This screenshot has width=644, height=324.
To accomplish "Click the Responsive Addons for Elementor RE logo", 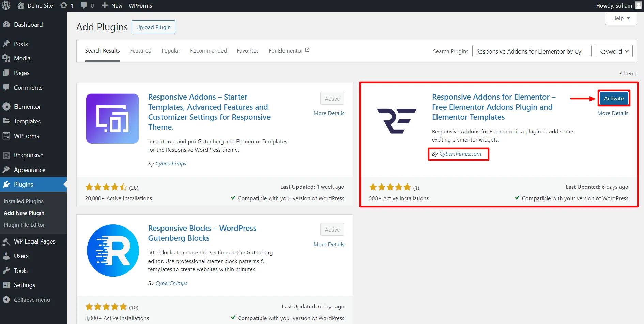I will (397, 121).
